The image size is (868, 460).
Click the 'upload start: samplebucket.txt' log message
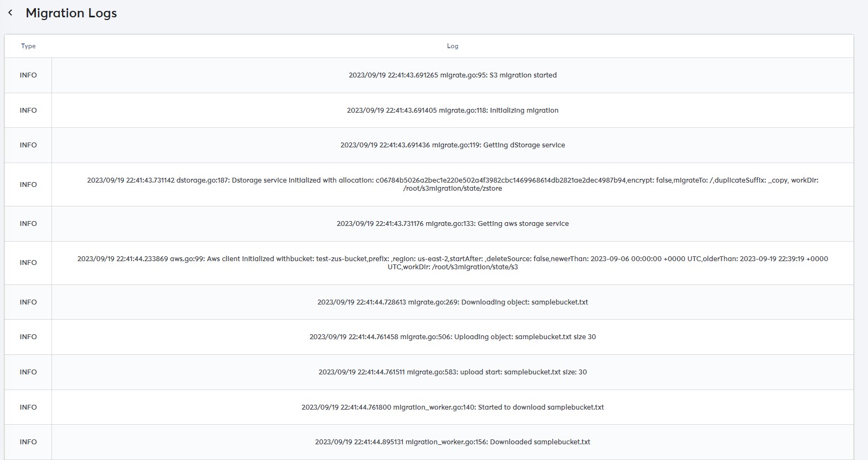[452, 372]
